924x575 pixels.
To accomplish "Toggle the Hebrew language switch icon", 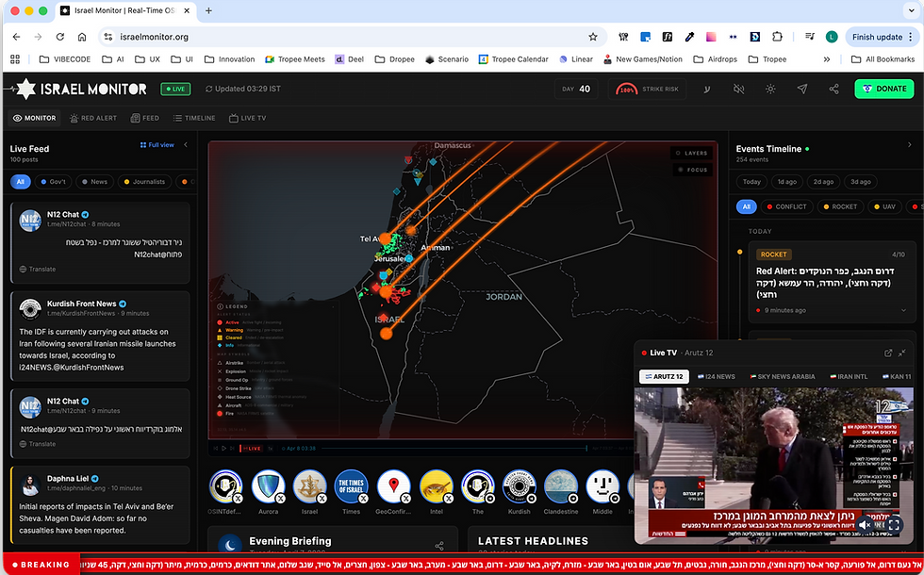I will (x=706, y=89).
